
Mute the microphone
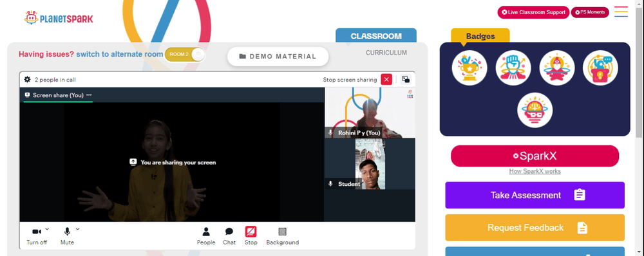(x=67, y=236)
